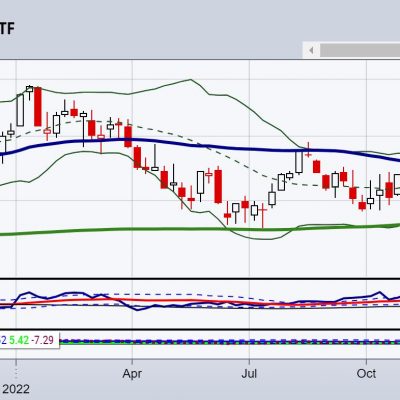Click the -7.29 indicator value
This screenshot has width=400, height=400.
click(42, 340)
